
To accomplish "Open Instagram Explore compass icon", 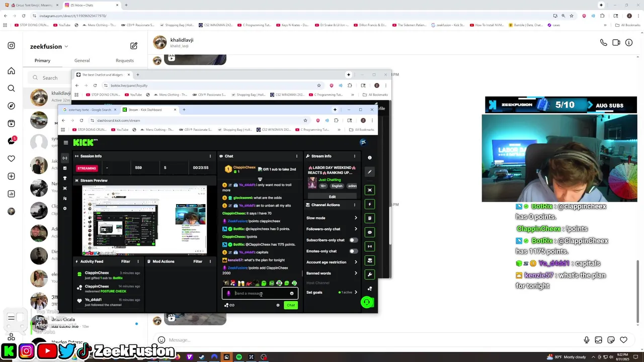I will 11,106.
